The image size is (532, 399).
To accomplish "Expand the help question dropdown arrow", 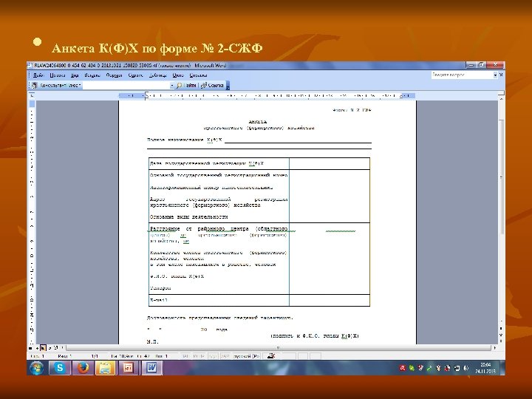I will 495,75.
